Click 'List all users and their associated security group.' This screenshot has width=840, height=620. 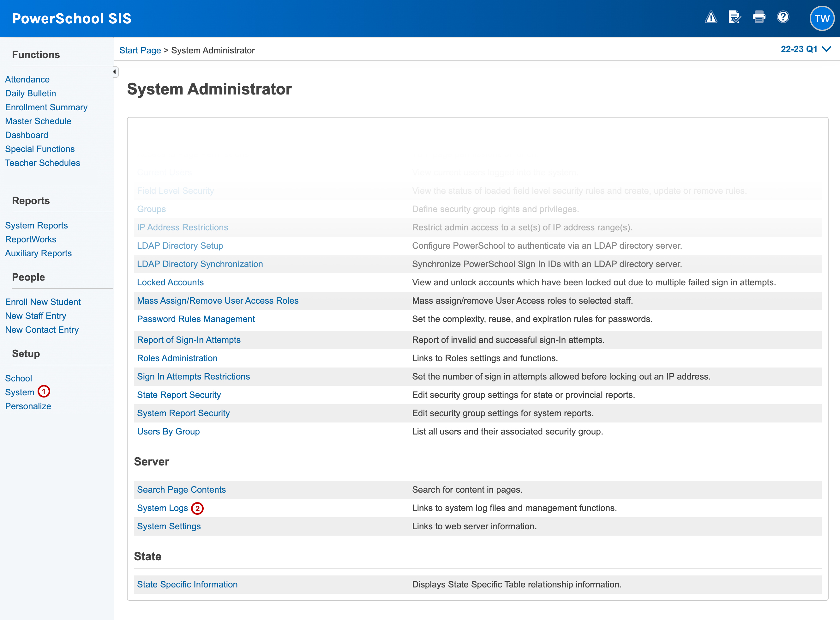[x=507, y=432]
